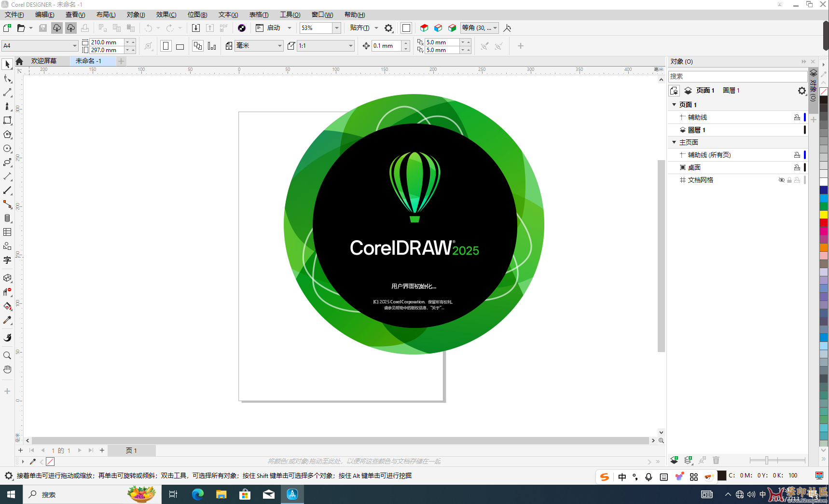
Task: Toggle lock icon on 文档网格 row
Action: [789, 180]
